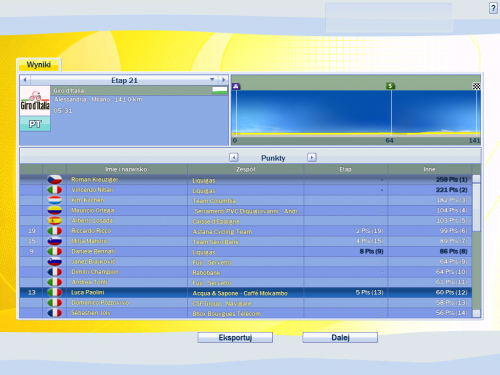Click scroll down arrow of results list

[x=477, y=313]
